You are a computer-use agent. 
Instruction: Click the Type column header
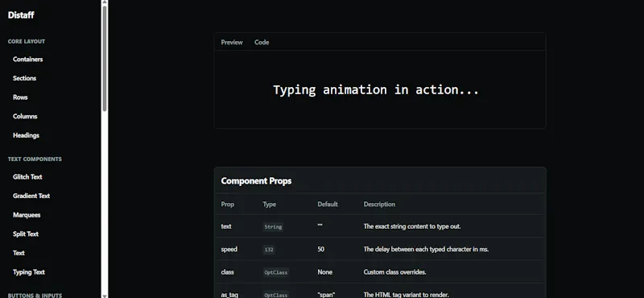270,205
